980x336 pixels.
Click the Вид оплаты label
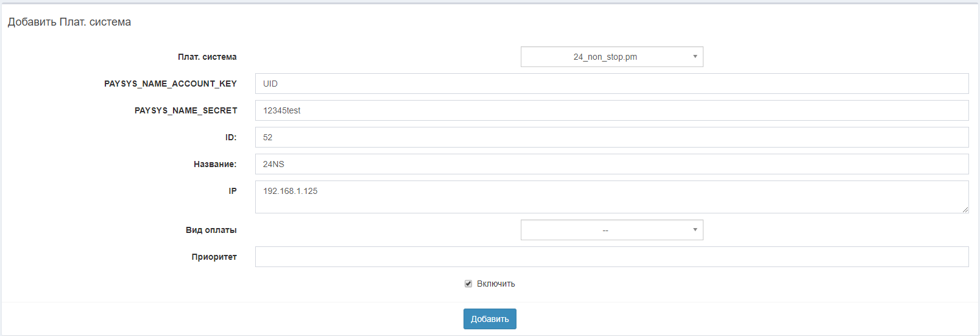tap(211, 230)
